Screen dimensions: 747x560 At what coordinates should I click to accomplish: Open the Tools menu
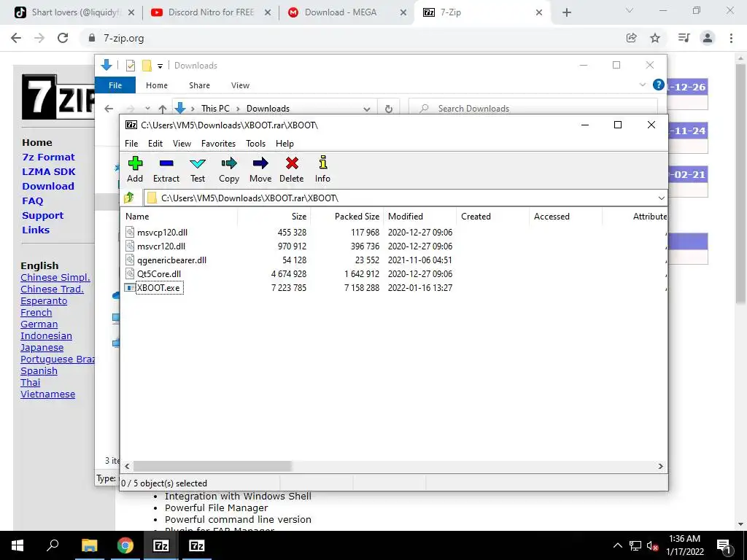255,144
